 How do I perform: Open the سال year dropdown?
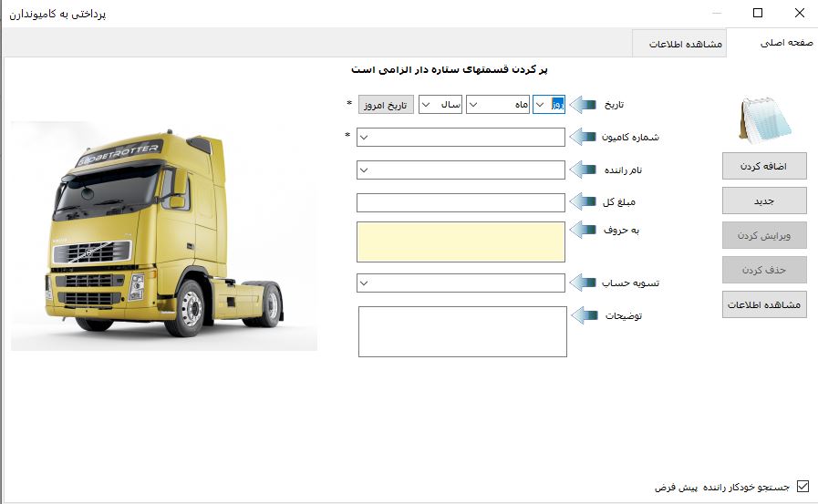coord(426,105)
